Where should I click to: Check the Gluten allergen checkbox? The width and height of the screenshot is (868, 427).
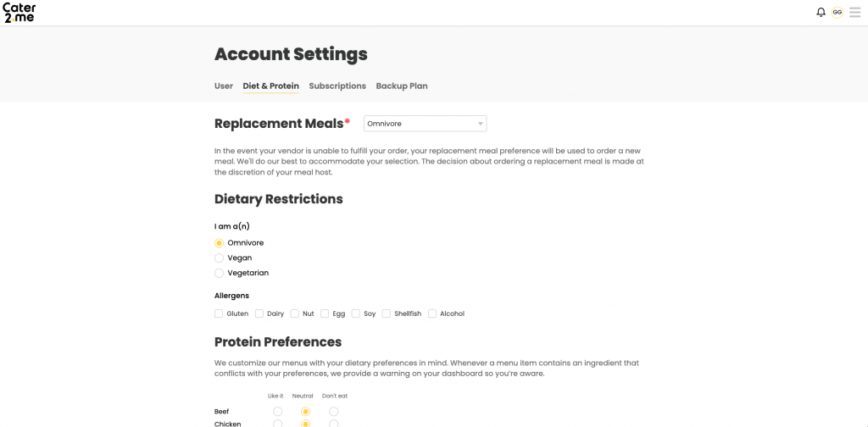coord(219,313)
